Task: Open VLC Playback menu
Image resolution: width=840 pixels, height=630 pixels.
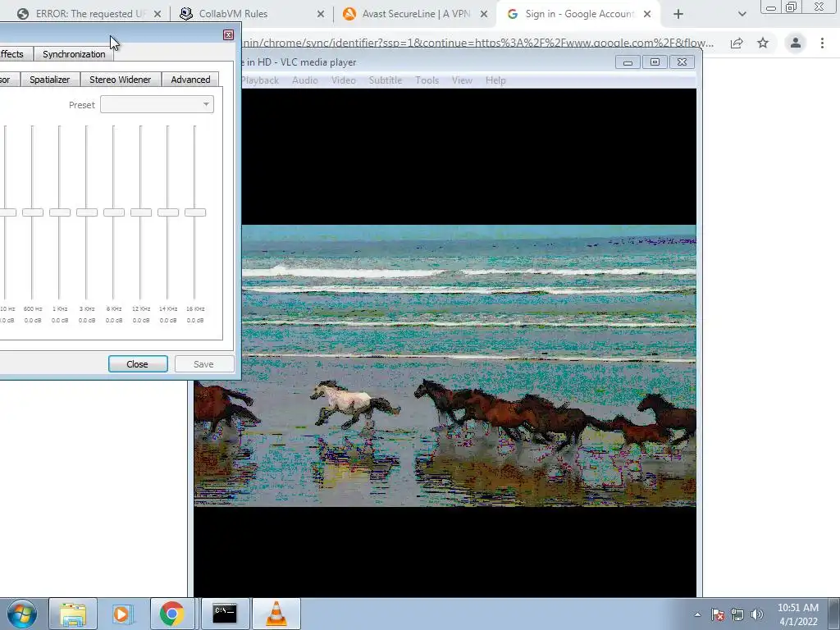Action: tap(260, 80)
